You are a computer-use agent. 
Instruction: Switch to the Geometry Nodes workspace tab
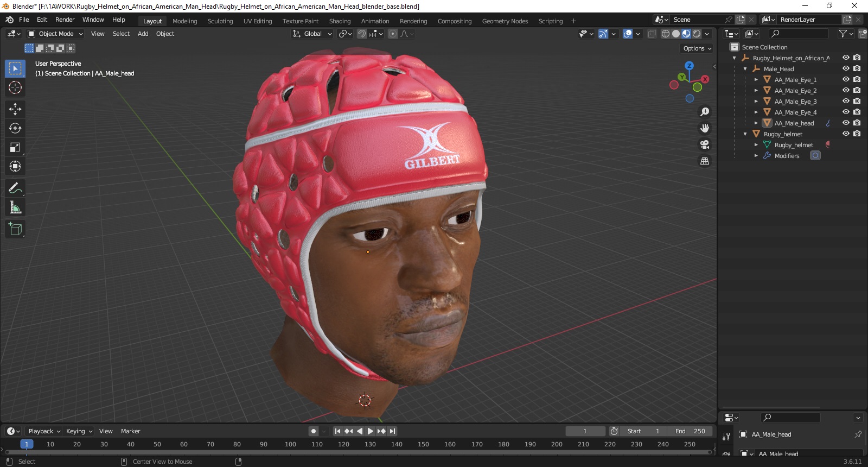(505, 21)
